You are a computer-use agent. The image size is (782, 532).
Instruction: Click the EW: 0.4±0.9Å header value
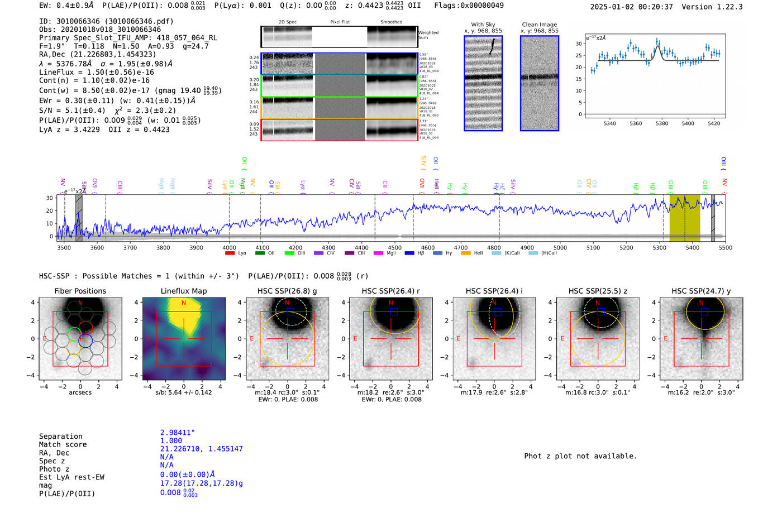point(66,6)
